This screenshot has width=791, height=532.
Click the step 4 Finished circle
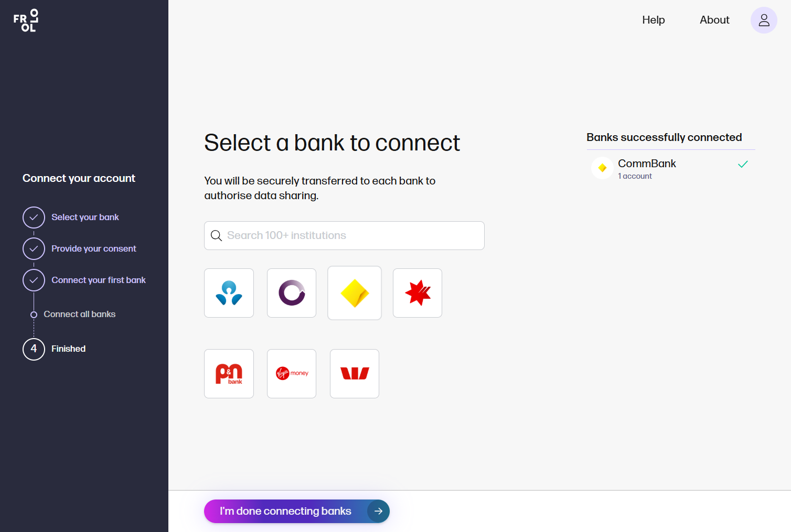click(x=34, y=349)
